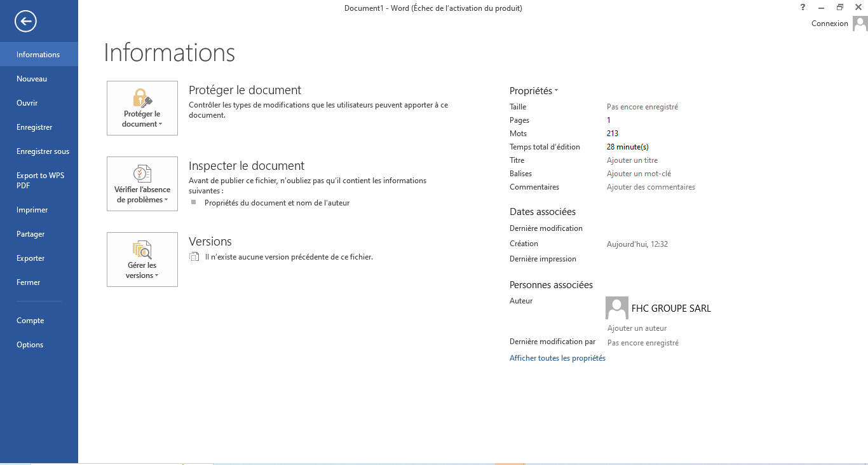Viewport: 868px width, 465px height.
Task: Open the Nouveau menu item
Action: tap(39, 79)
